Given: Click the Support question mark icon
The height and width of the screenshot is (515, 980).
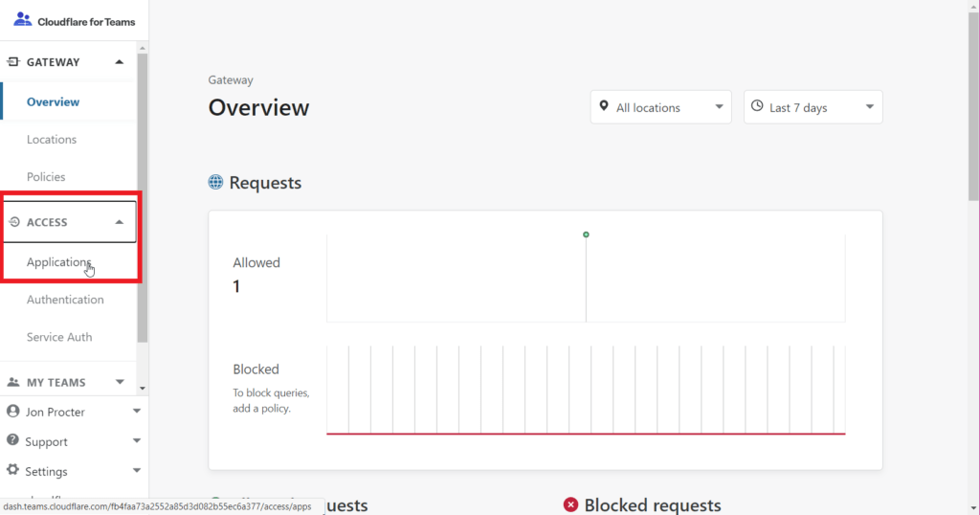Looking at the screenshot, I should click(12, 440).
